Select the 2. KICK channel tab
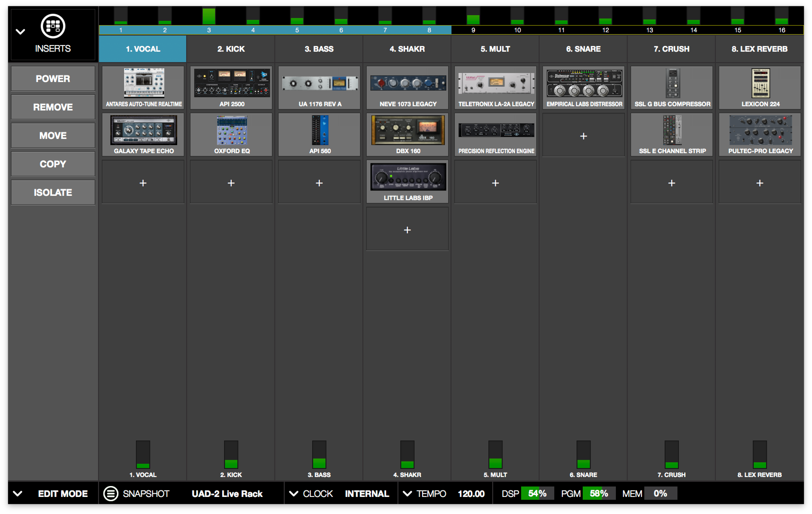 [231, 49]
